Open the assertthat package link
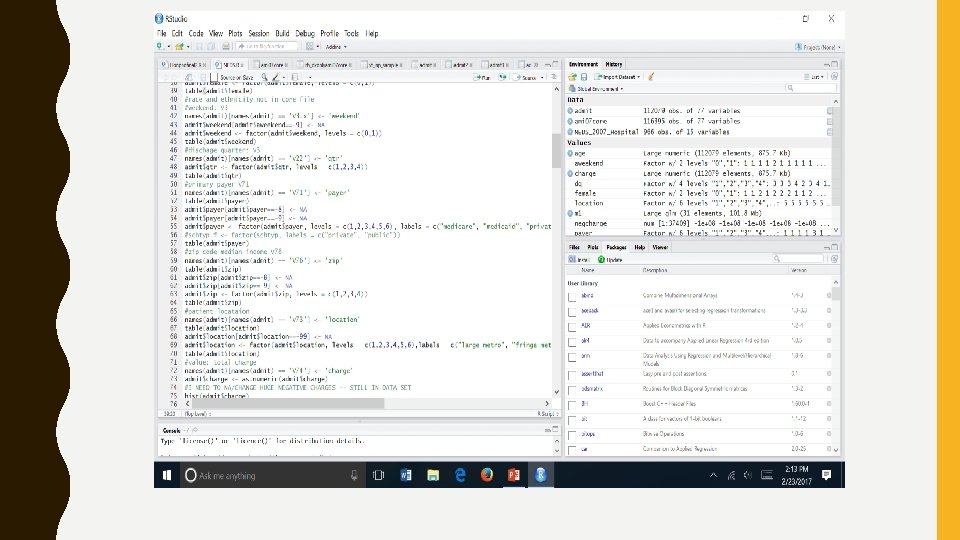Image resolution: width=960 pixels, height=540 pixels. (592, 373)
